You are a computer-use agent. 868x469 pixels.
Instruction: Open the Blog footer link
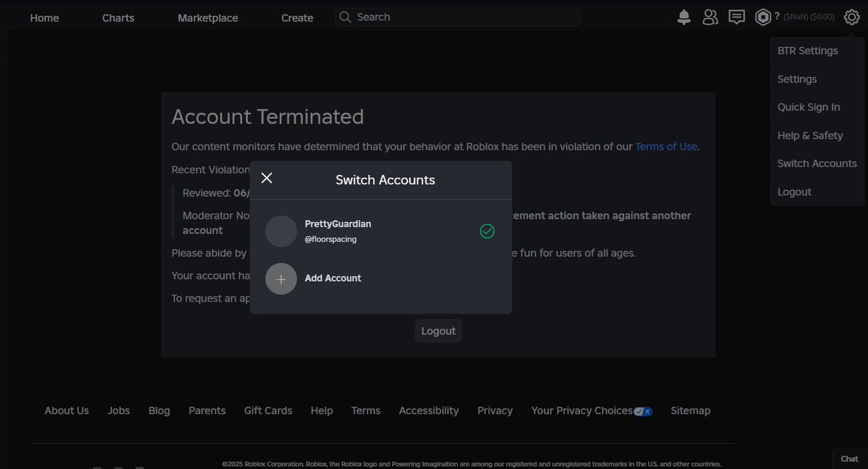(159, 410)
